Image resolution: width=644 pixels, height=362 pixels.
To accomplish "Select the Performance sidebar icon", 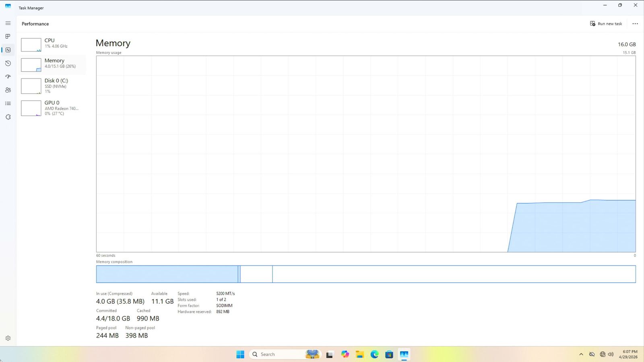I will [8, 50].
